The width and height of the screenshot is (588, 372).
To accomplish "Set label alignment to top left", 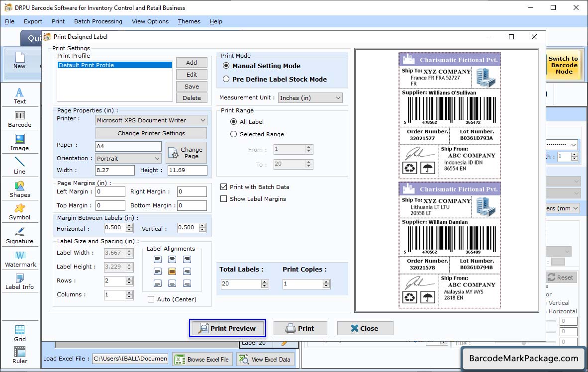I will tap(158, 259).
